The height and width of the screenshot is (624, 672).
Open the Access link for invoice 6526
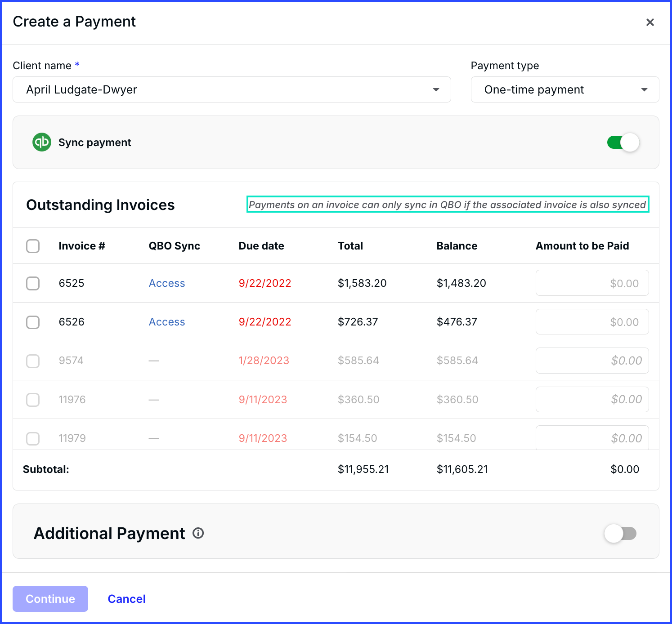point(167,322)
